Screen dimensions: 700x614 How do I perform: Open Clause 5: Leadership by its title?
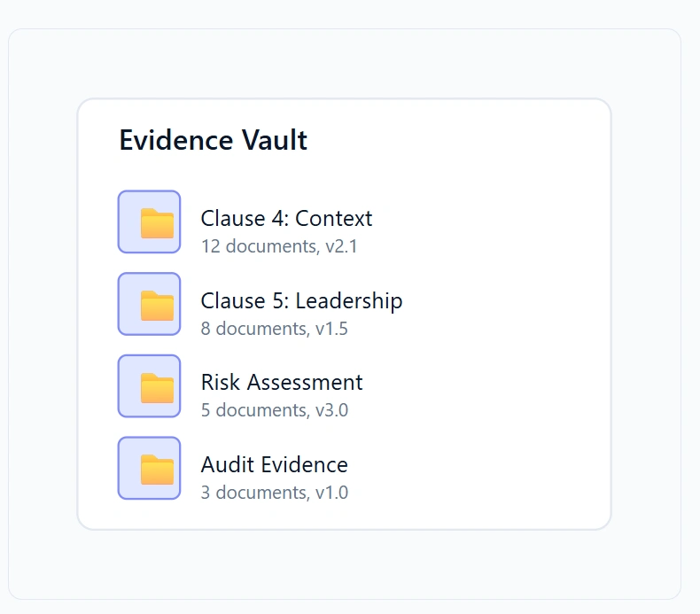[x=301, y=301]
